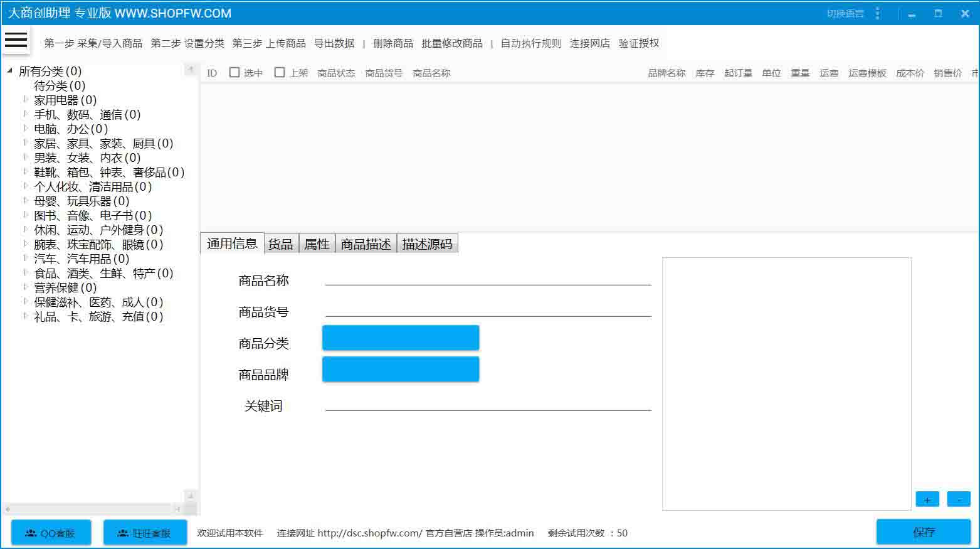Click the 运费模板 column header
This screenshot has height=549, width=980.
867,73
